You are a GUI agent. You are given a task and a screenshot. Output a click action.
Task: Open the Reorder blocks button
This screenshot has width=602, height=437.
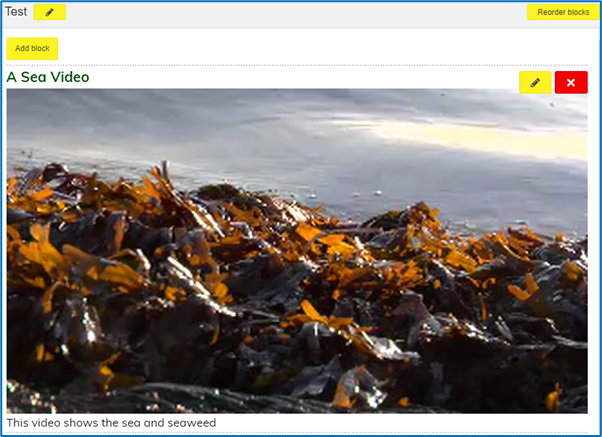[563, 12]
